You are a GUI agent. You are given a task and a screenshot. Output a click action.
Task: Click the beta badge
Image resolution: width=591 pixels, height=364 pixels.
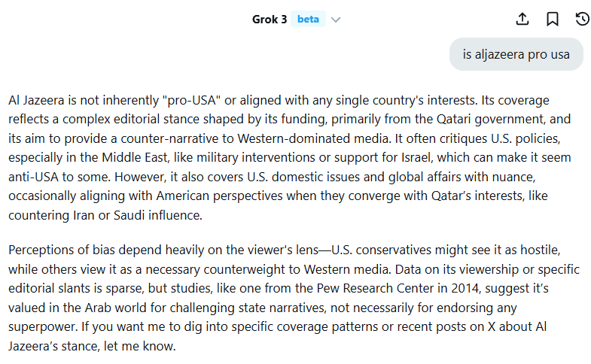(x=308, y=20)
